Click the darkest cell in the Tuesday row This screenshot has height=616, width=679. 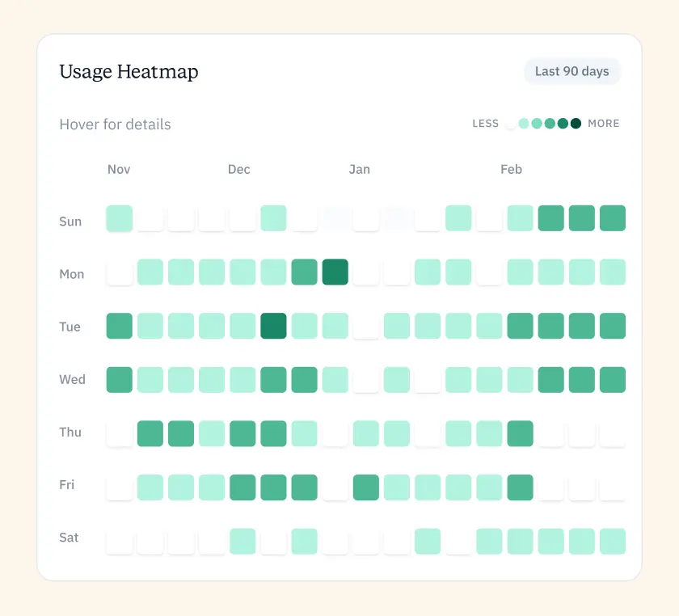coord(273,326)
